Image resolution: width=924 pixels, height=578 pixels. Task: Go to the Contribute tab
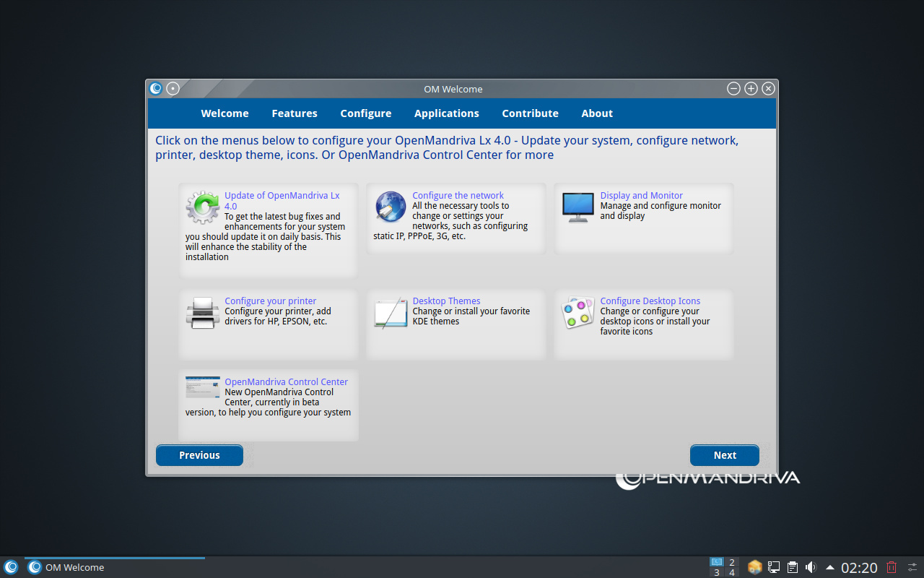pos(531,113)
